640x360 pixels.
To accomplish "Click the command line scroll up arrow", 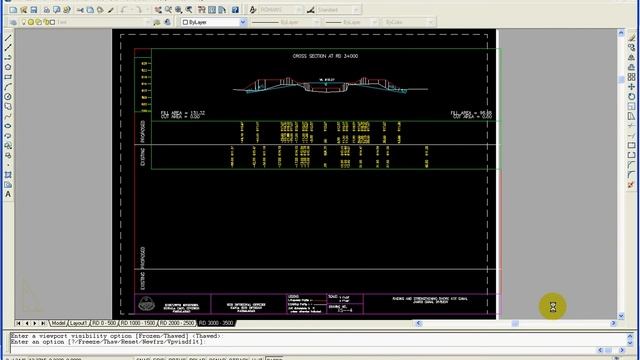I will coord(631,336).
